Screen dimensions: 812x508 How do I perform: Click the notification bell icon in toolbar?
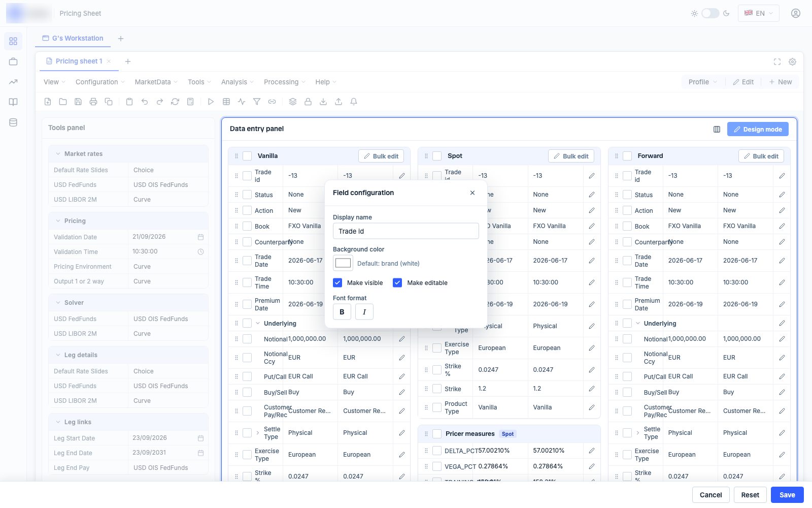pos(354,102)
